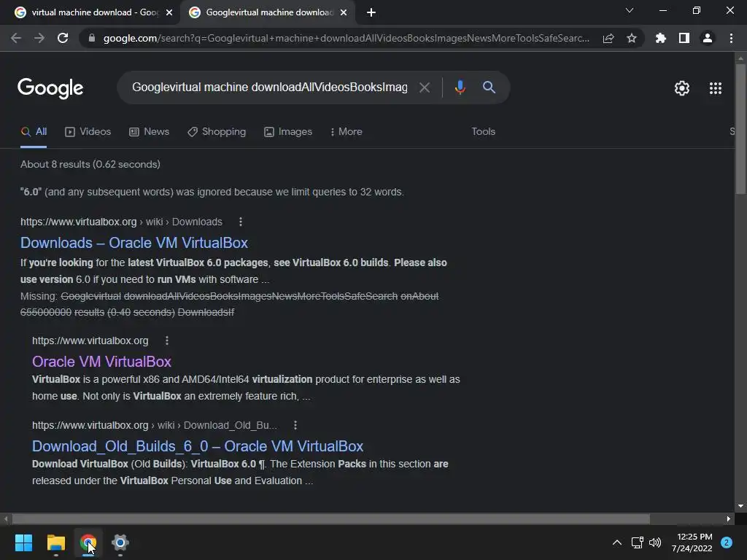Switch to Images results
The width and height of the screenshot is (747, 560).
288,131
